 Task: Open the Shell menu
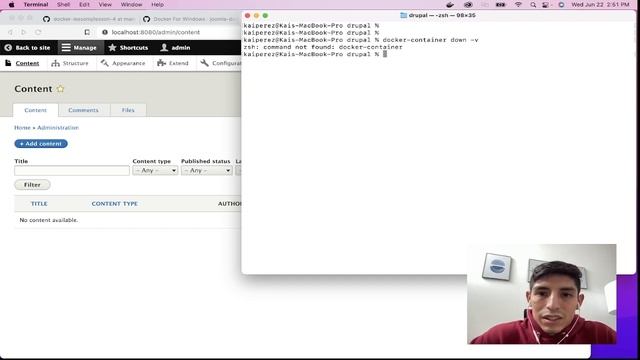(63, 4)
